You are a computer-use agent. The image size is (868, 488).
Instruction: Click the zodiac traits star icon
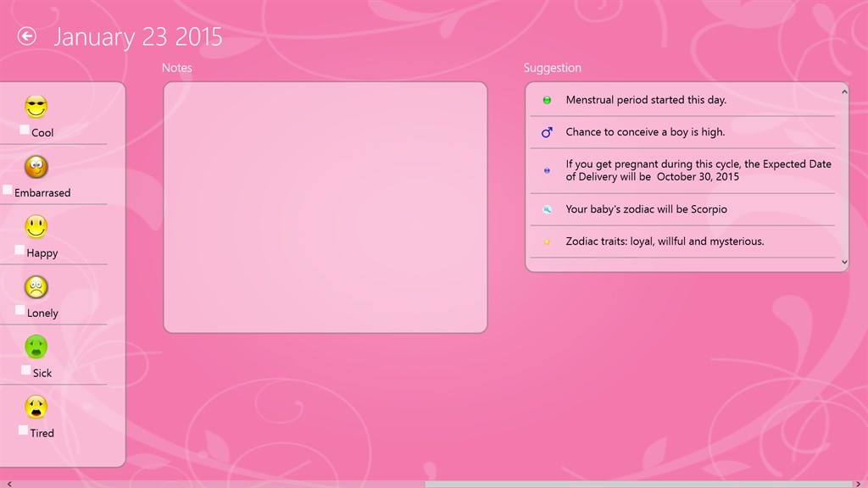(x=546, y=241)
